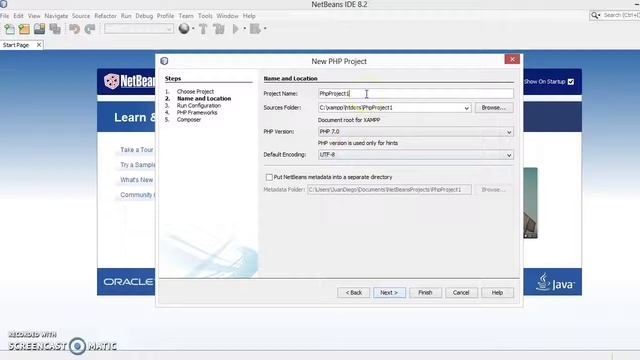Open the project configuration combo box

[139, 29]
